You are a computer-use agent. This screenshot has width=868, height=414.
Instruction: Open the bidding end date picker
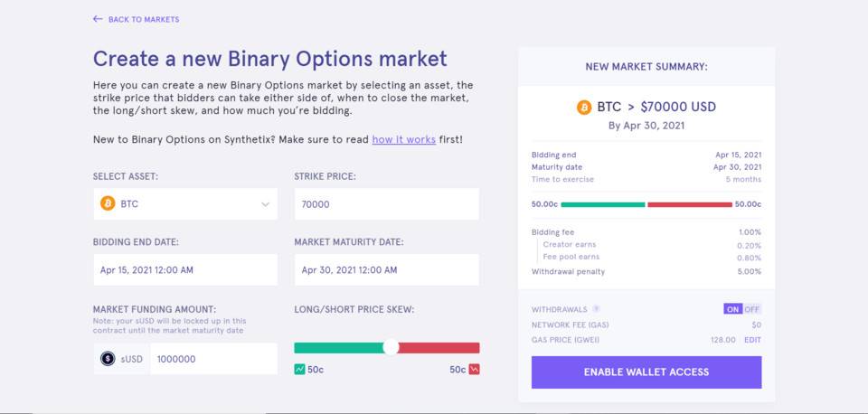[x=185, y=270]
